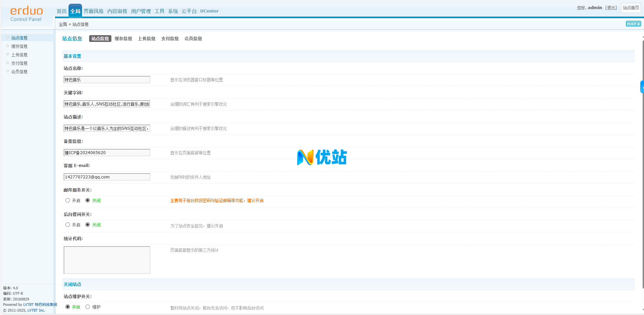Enable the 邮件服务开关 开启 radio option
Screen dimensions: 644x315
(68, 200)
